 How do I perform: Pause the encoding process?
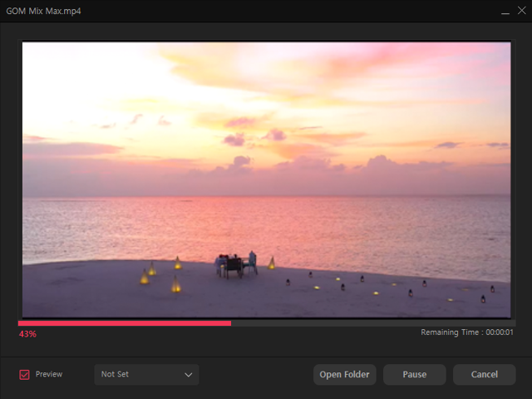coord(414,375)
